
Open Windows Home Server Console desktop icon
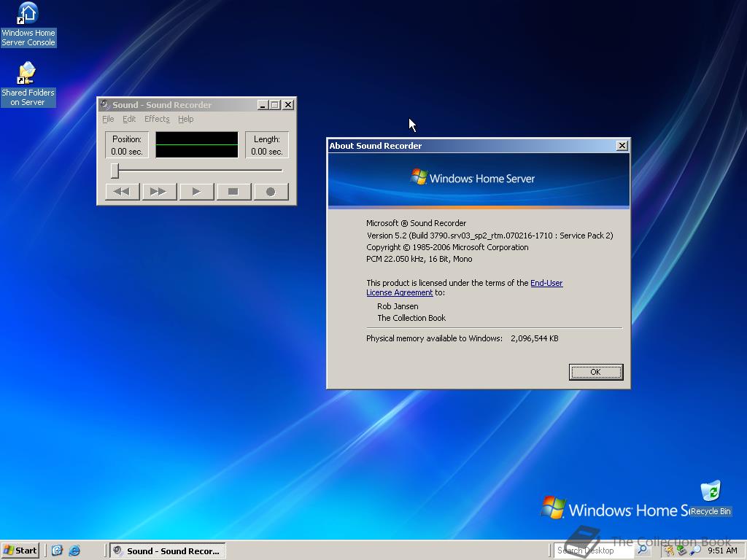[x=28, y=25]
